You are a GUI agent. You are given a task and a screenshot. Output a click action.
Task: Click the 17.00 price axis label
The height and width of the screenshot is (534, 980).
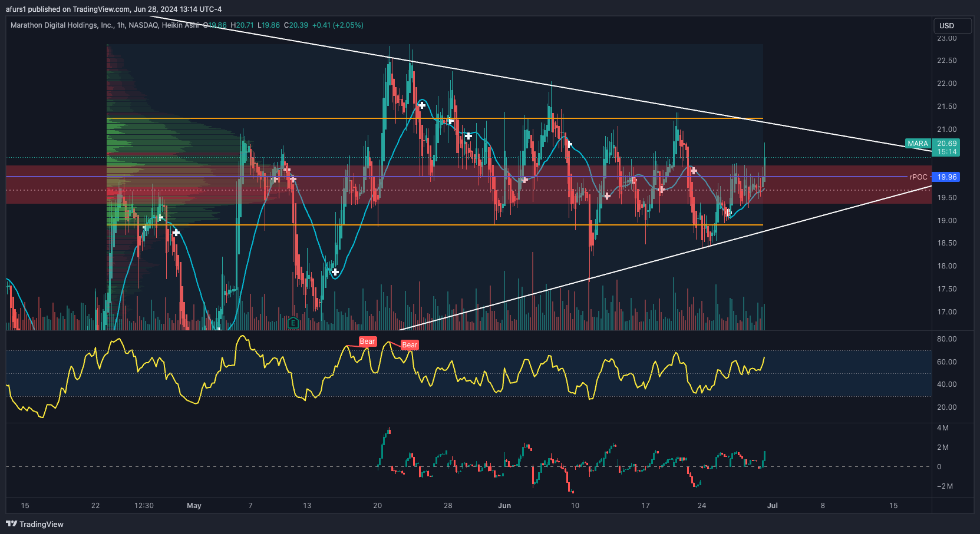pos(947,312)
